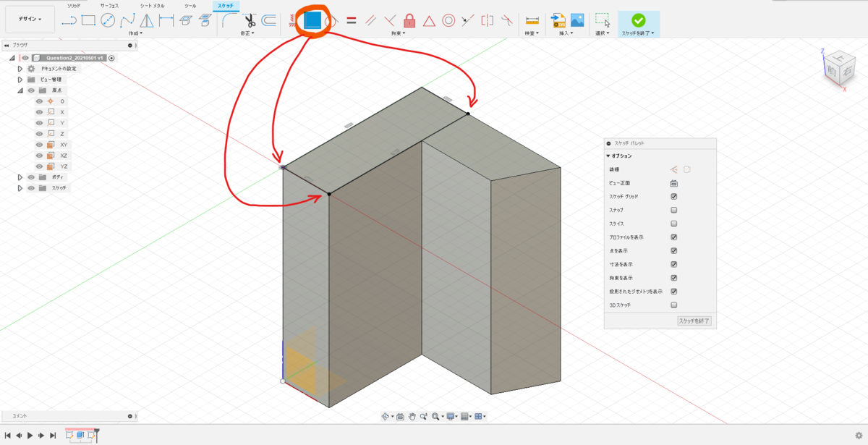Apply the Midpoint triangle constraint
868x445 pixels.
(429, 20)
